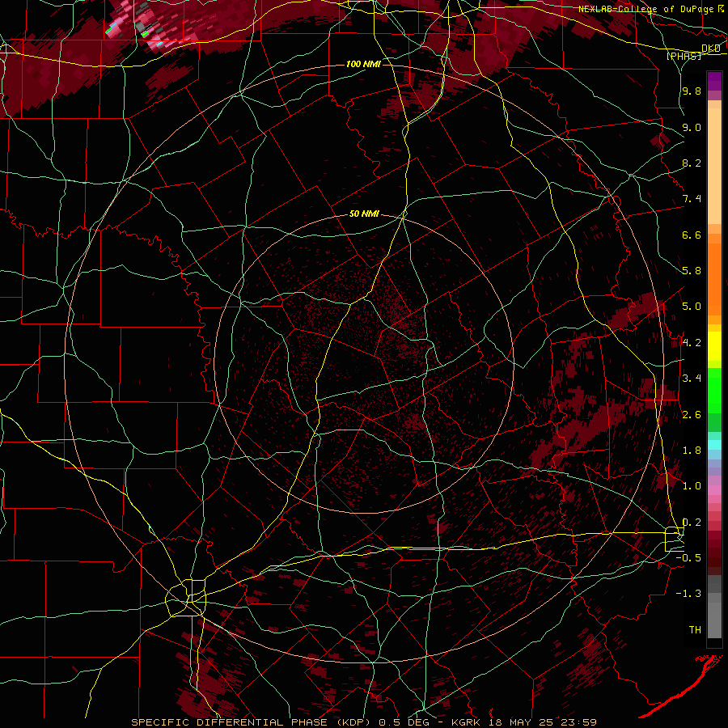The height and width of the screenshot is (728, 728).
Task: Click the 5.0 value on the color scale
Action: 692,307
